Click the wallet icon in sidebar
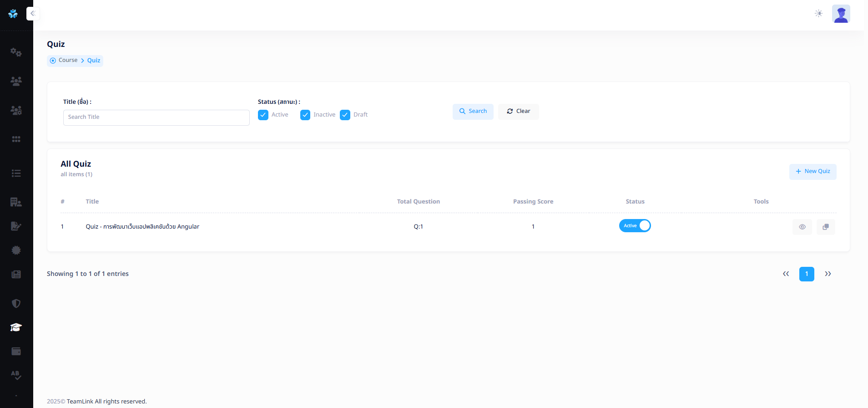 click(16, 352)
